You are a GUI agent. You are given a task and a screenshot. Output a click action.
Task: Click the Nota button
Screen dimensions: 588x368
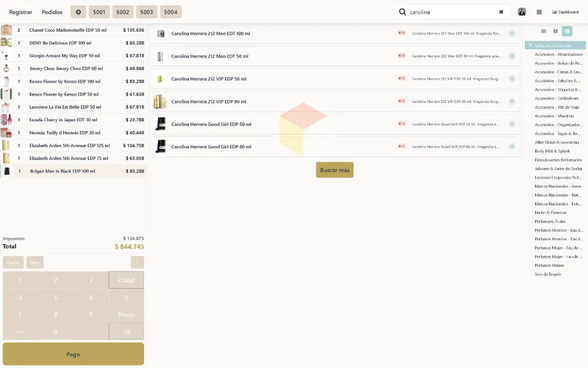(x=35, y=262)
